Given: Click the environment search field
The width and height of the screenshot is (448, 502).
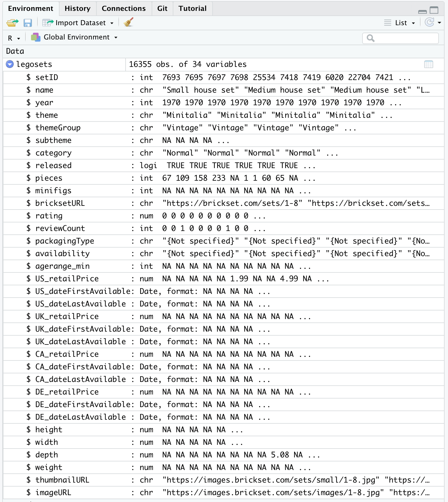Looking at the screenshot, I should pyautogui.click(x=400, y=38).
